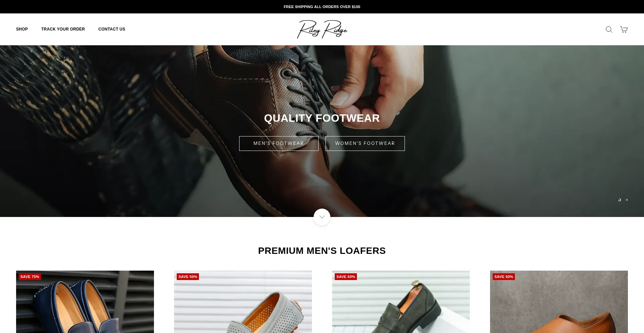This screenshot has height=333, width=644.
Task: Select the second slideshow dot indicator
Action: 627,200
